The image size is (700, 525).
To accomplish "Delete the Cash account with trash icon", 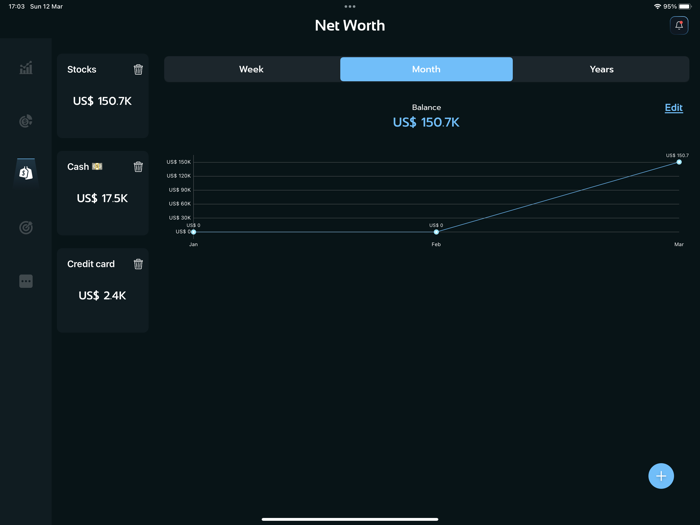I will [x=138, y=167].
